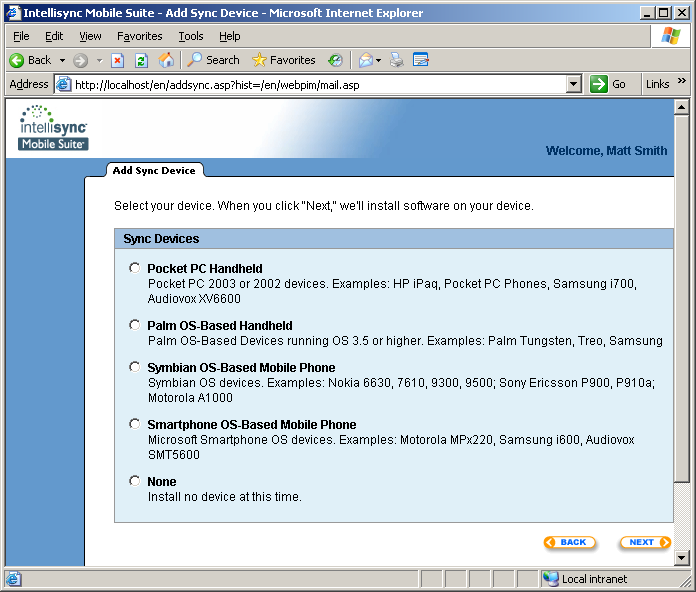Viewport: 696px width, 592px height.
Task: Click the orange BACK button
Action: point(569,542)
